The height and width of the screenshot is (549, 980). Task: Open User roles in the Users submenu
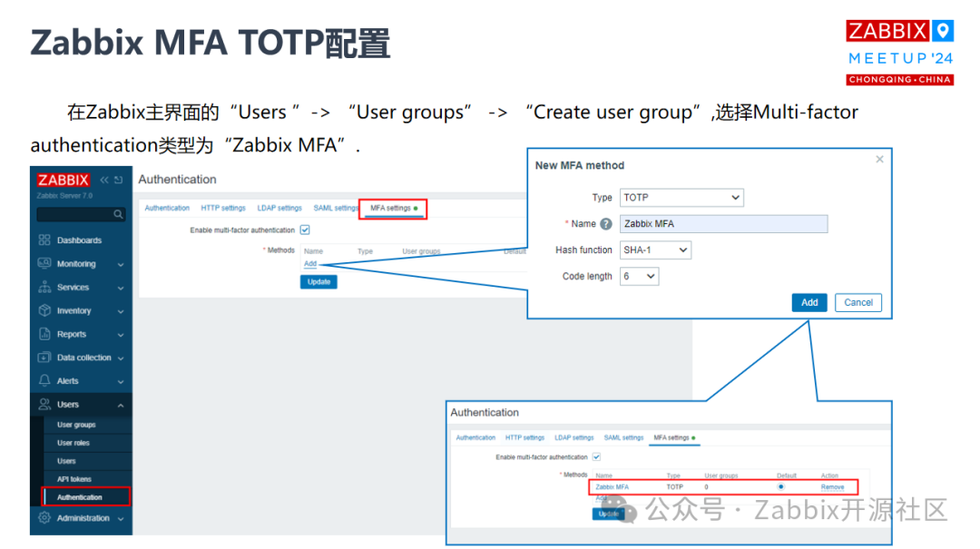pos(73,443)
